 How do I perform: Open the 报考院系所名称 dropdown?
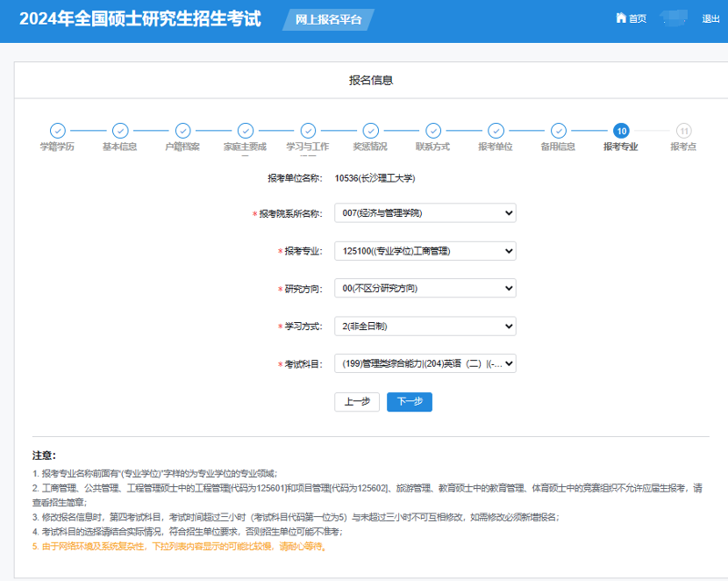tap(425, 213)
